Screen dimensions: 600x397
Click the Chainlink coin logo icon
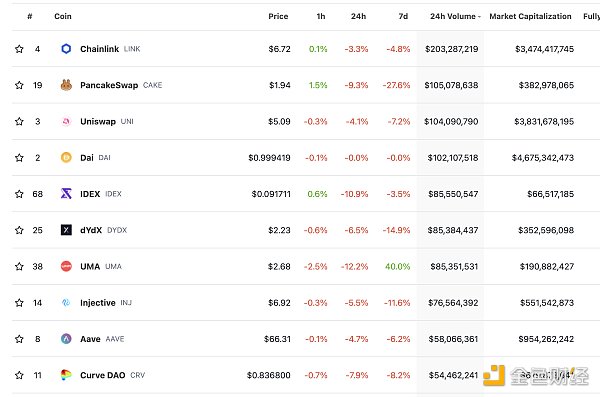pos(66,49)
